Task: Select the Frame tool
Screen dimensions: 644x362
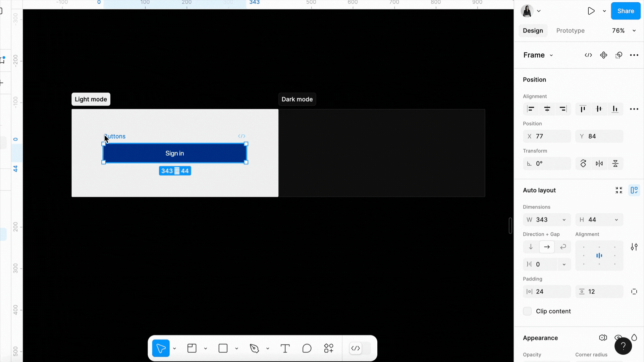Action: [x=192, y=348]
